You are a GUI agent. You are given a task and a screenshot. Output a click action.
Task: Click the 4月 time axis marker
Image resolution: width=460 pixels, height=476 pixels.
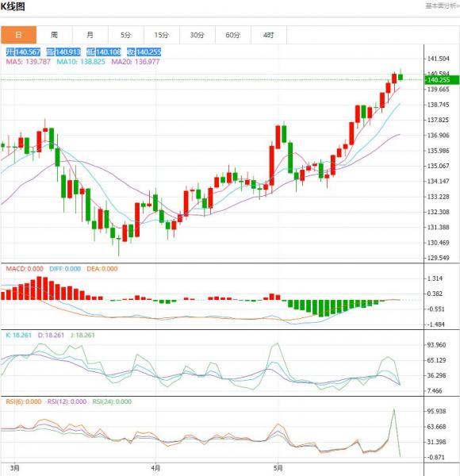pos(155,468)
